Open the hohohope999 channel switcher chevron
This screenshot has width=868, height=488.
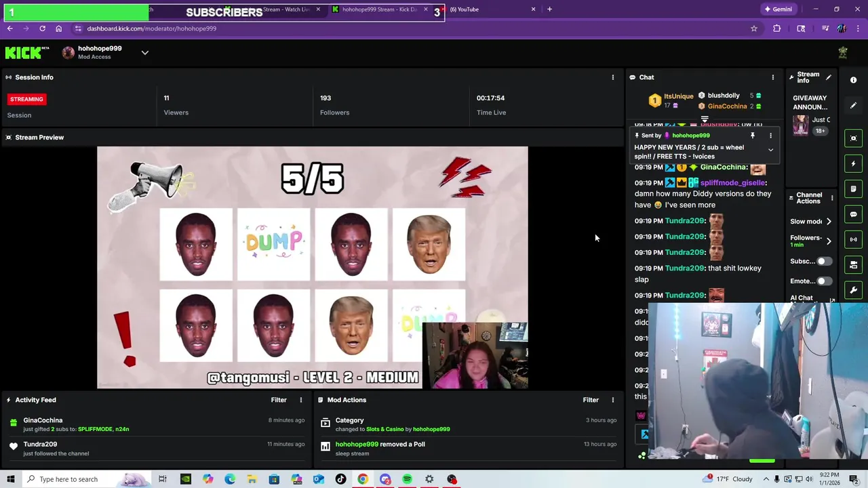[x=144, y=53]
